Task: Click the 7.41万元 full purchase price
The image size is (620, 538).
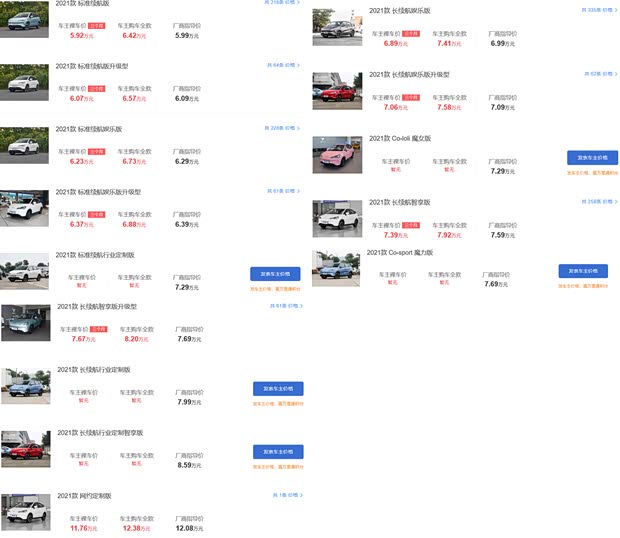Action: pyautogui.click(x=449, y=44)
